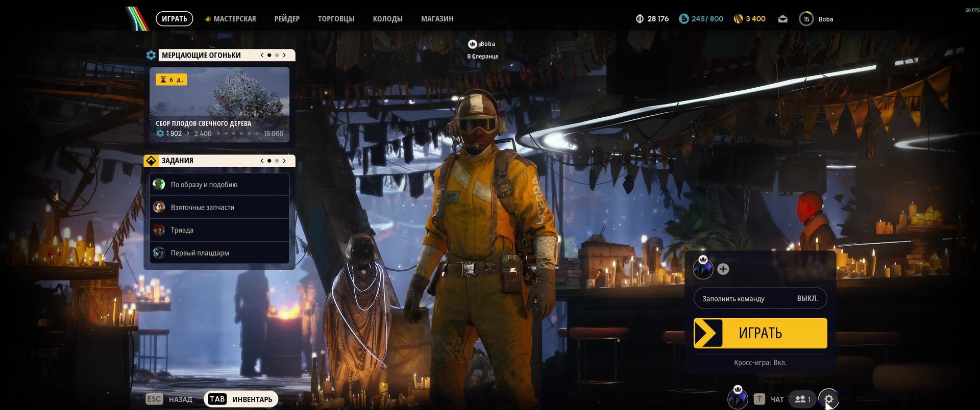Go to the ТОРГОВЦЫ tab
Screen dimensions: 980x410
pos(336,19)
